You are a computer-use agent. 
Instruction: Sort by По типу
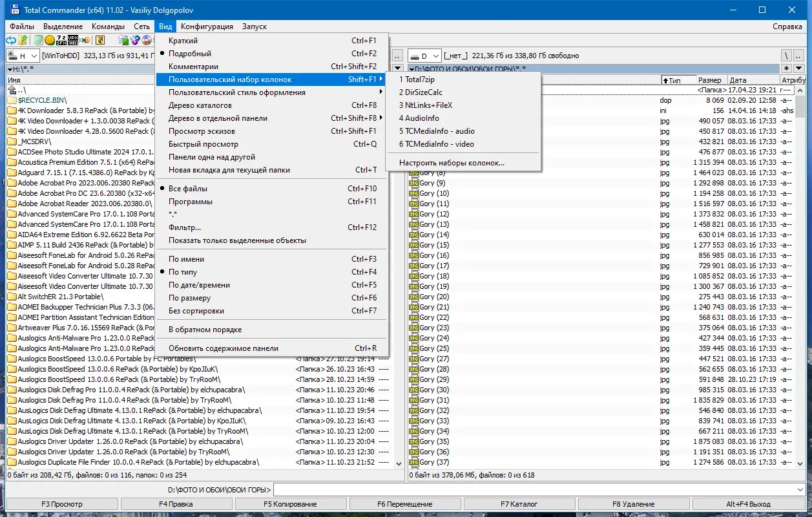pos(272,272)
